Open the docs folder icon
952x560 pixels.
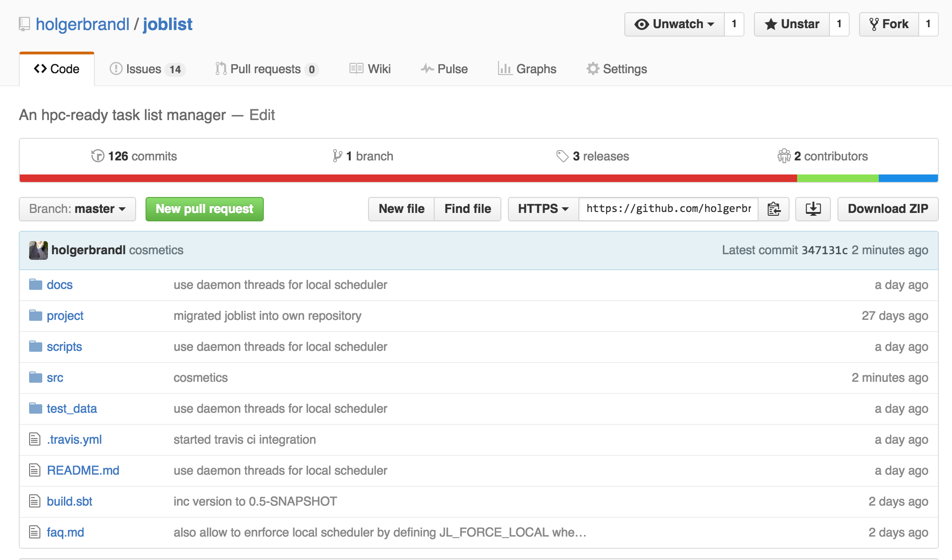[x=36, y=285]
